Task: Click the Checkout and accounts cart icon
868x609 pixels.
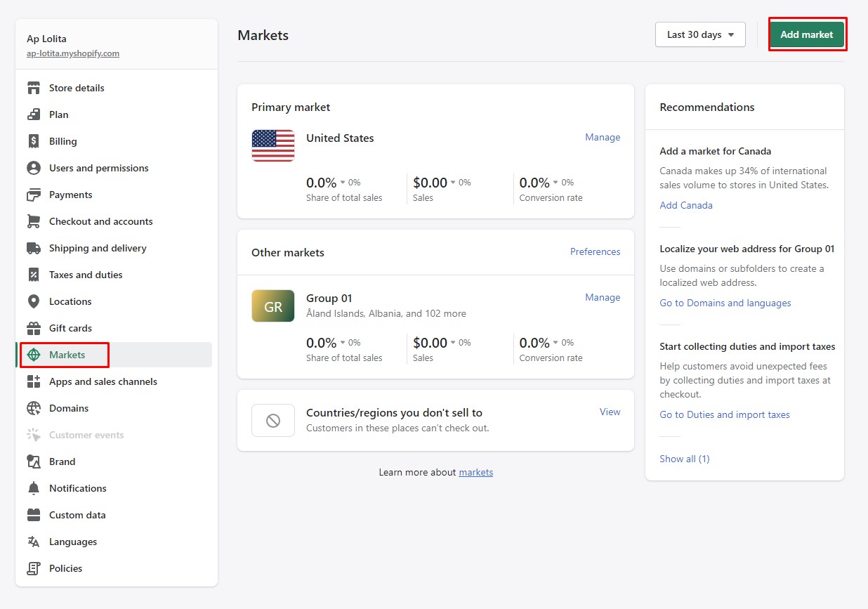Action: (x=34, y=221)
